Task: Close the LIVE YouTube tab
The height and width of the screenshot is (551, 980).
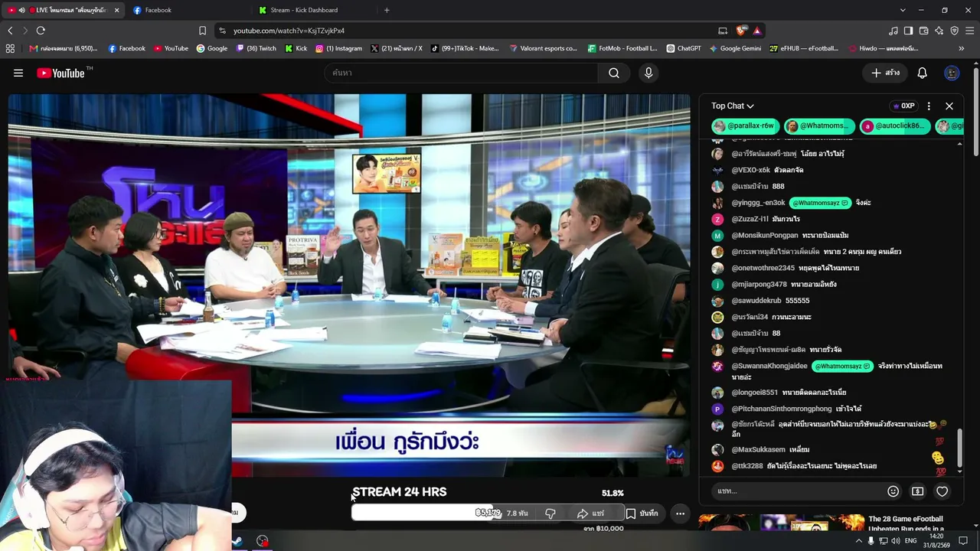Action: 116,10
